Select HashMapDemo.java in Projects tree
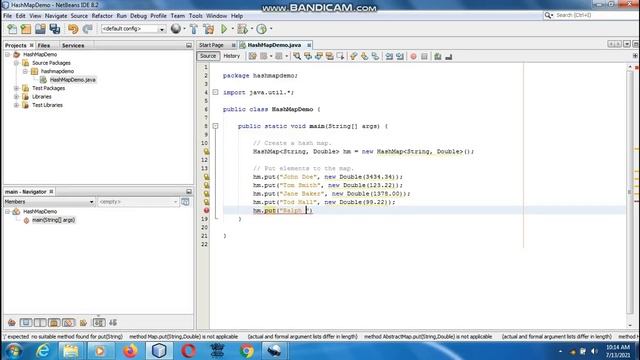Viewport: 640px width, 360px height. pos(73,80)
